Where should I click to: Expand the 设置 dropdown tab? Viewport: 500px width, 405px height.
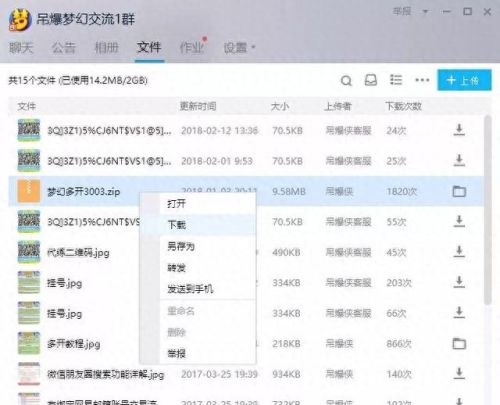pos(239,48)
